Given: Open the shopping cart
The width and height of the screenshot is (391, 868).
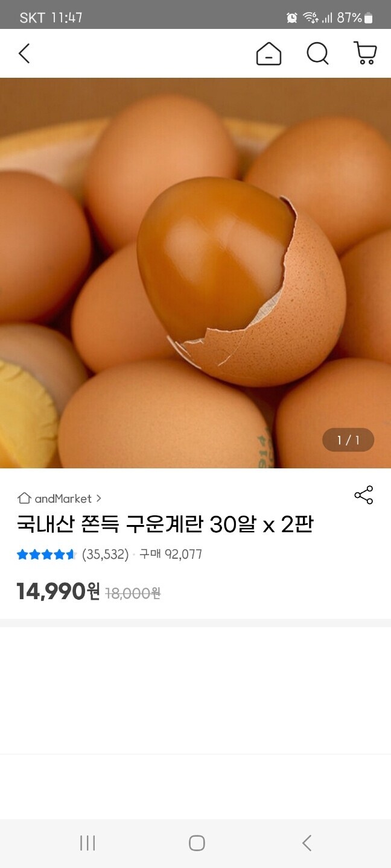Looking at the screenshot, I should point(365,53).
